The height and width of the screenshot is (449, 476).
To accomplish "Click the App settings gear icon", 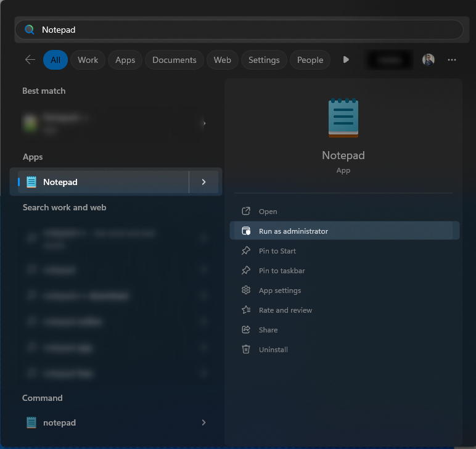I will [246, 290].
